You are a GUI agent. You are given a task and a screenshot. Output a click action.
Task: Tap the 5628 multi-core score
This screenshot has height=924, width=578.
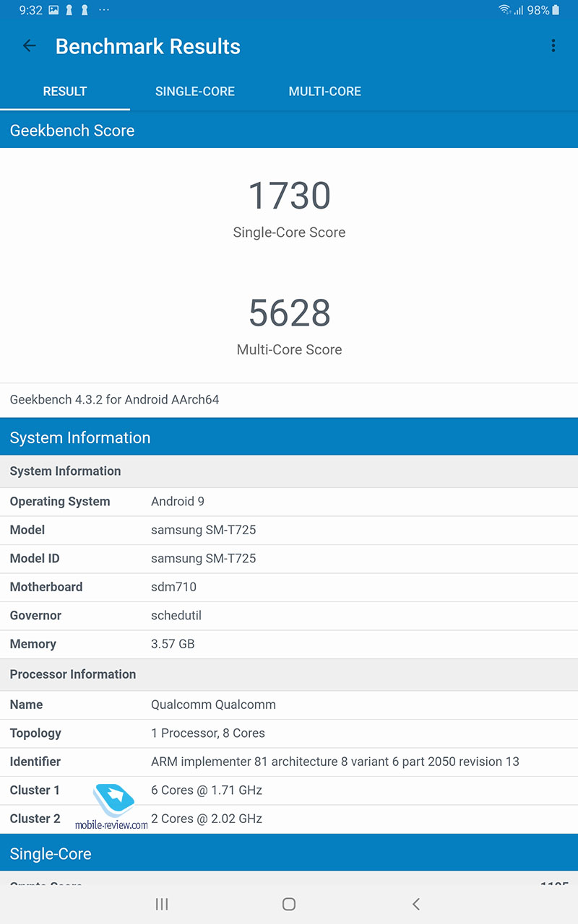tap(289, 313)
